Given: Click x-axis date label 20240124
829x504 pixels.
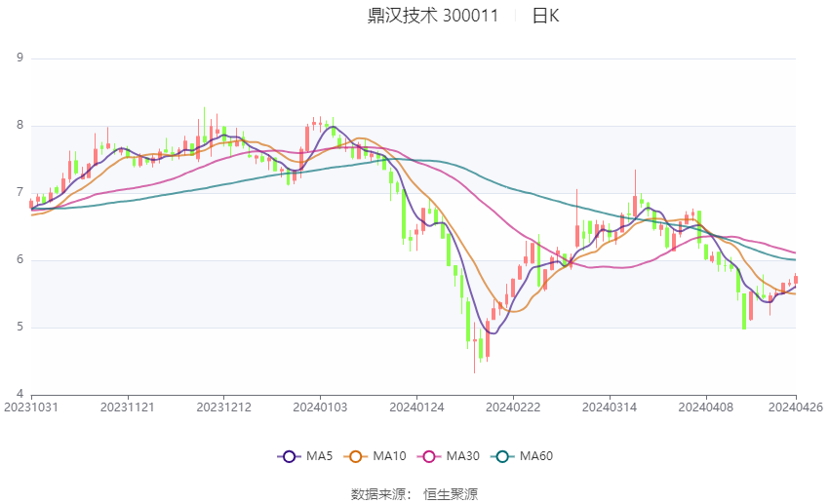Looking at the screenshot, I should [x=416, y=407].
